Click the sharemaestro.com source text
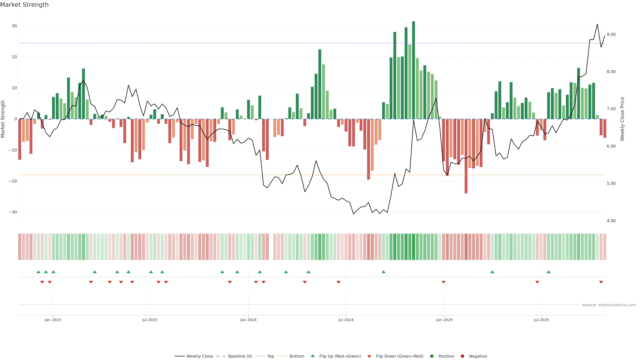Viewport: 644px width, 362px height. (609, 305)
